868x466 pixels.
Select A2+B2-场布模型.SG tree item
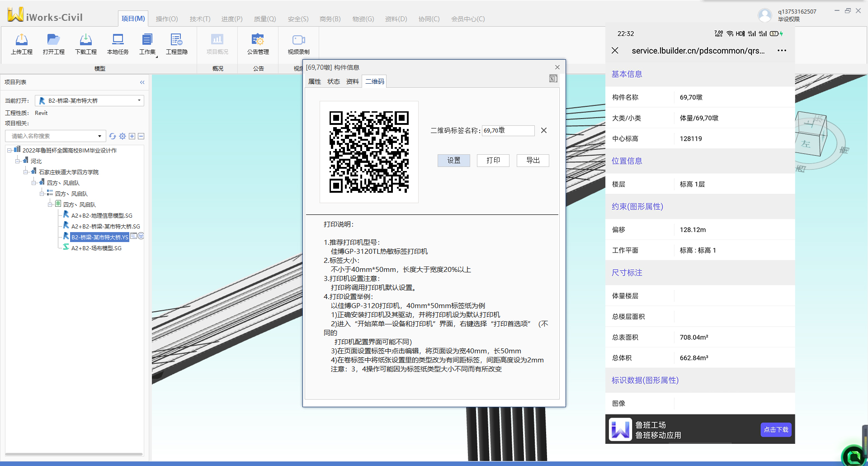[96, 248]
